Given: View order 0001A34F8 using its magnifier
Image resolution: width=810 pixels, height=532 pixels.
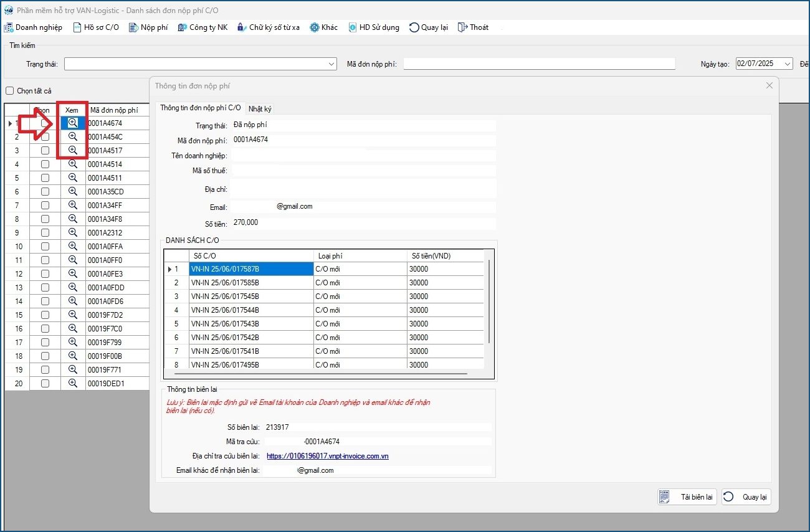Looking at the screenshot, I should click(x=73, y=219).
